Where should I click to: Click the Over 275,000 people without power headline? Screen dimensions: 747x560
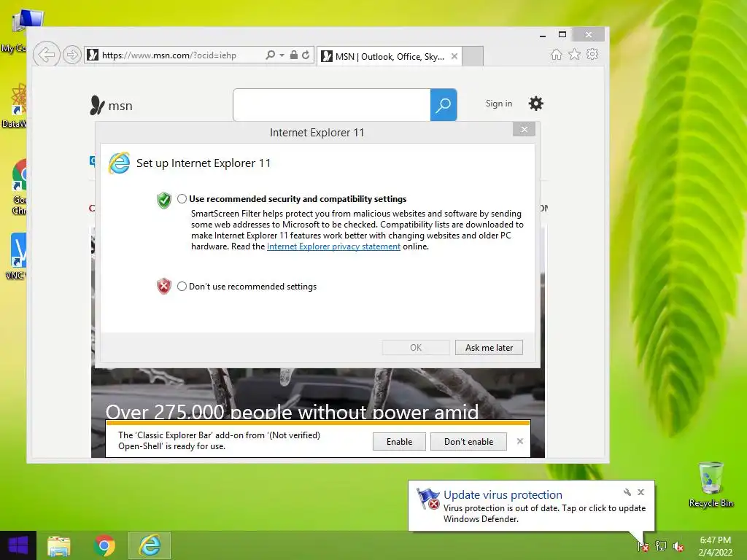pos(292,411)
